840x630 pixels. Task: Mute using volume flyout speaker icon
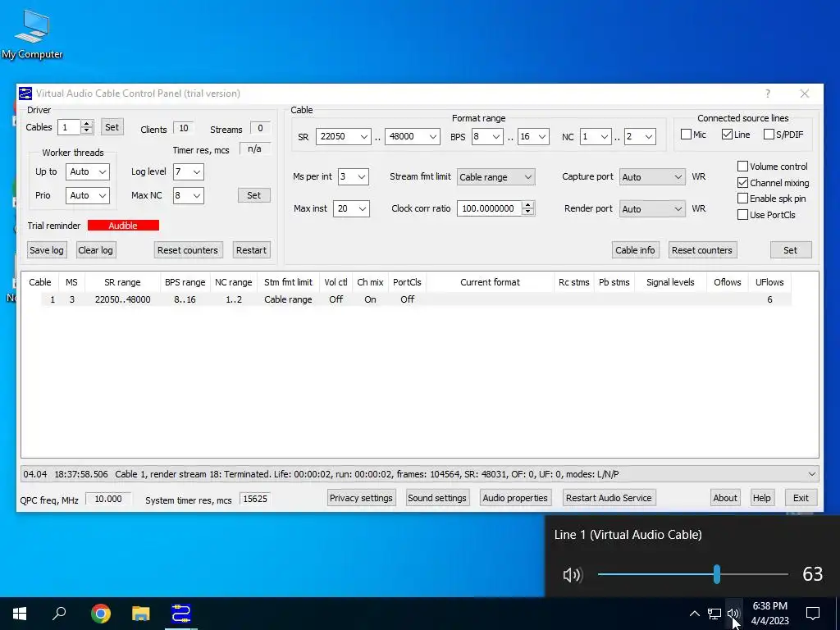point(572,575)
